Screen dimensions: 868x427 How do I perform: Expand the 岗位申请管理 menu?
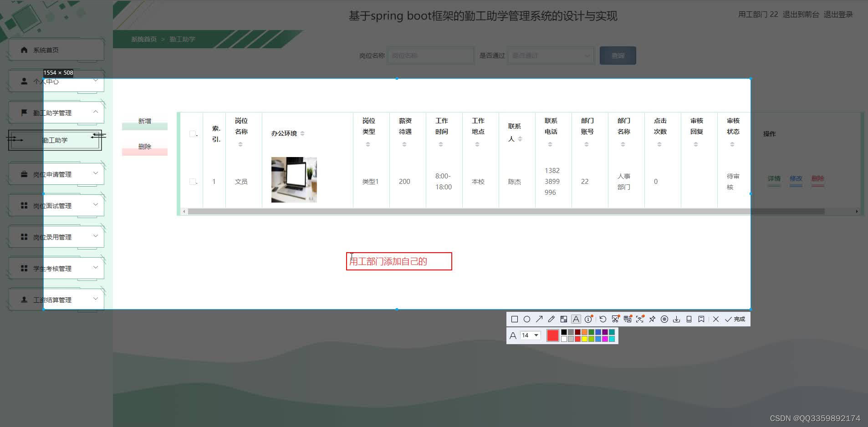(x=56, y=174)
